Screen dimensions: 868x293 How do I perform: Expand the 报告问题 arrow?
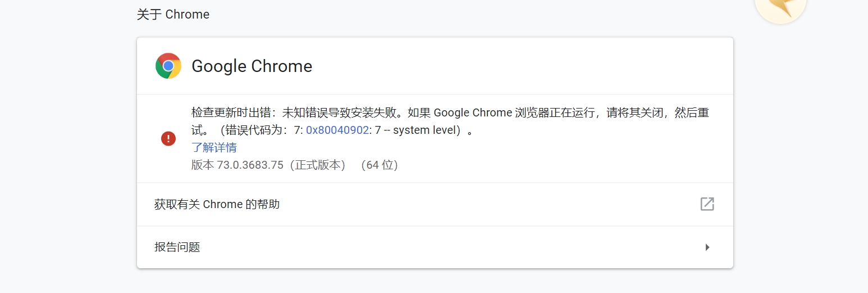(707, 247)
